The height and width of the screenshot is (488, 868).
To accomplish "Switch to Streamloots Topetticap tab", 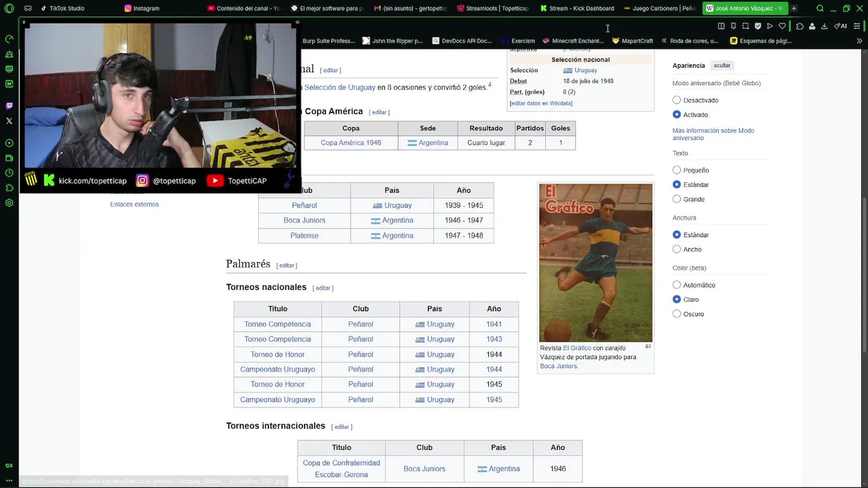I will pos(494,8).
